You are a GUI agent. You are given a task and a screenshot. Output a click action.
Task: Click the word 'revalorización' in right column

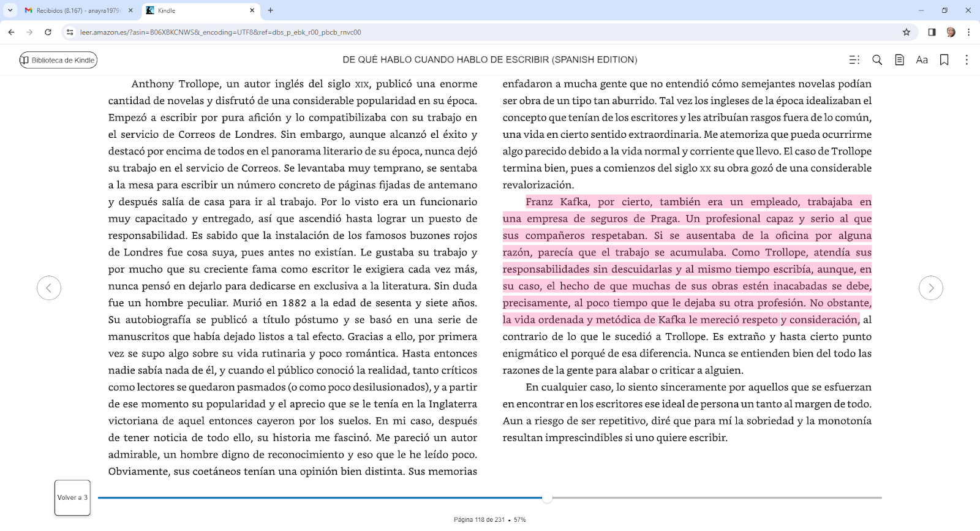tap(538, 185)
